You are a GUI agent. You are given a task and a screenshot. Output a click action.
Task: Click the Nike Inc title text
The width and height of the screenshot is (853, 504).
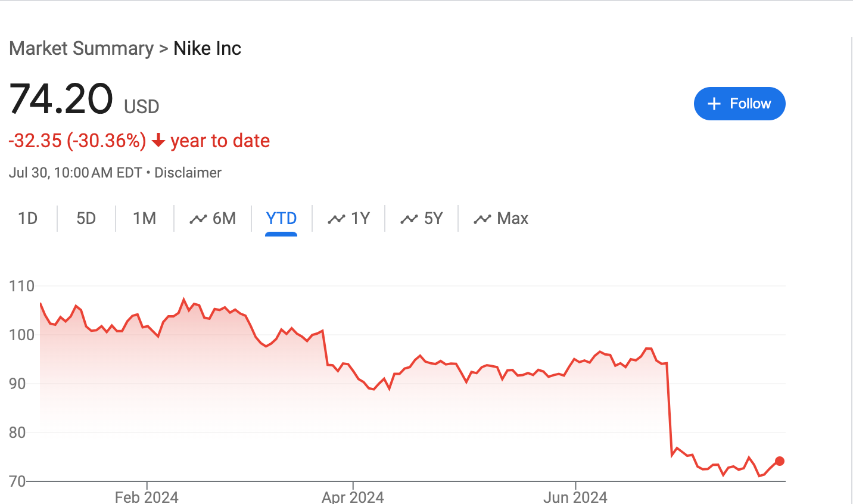[207, 48]
